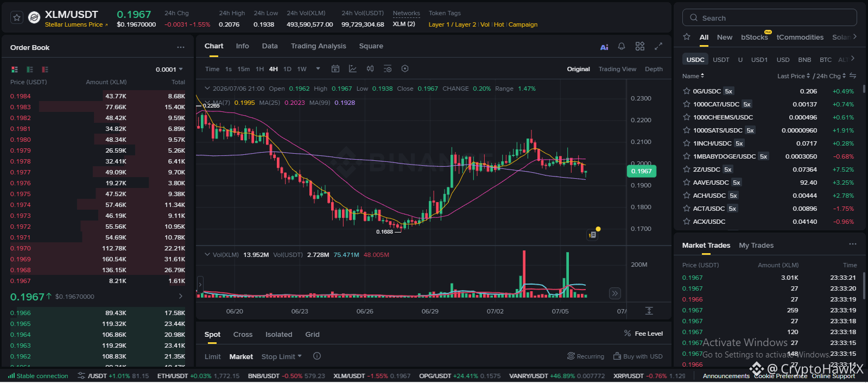The image size is (868, 383).
Task: Sort the market list by Name
Action: tap(693, 76)
